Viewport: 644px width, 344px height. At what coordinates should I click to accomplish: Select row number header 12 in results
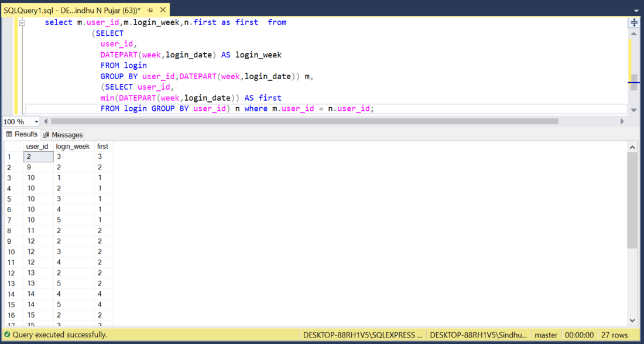14,273
